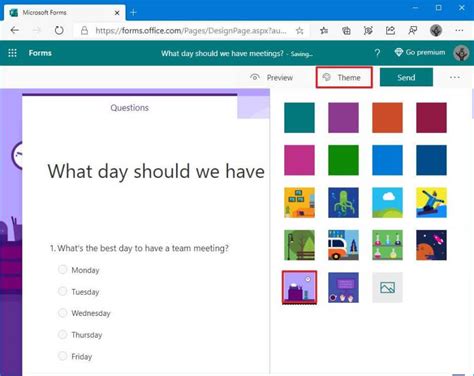474x376 pixels.
Task: Upload a custom theme image
Action: click(x=387, y=287)
